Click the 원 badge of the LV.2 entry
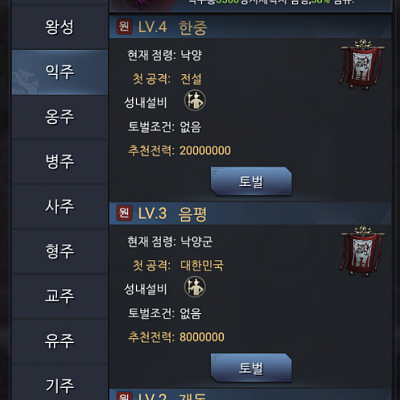This screenshot has height=400, width=400. [124, 396]
